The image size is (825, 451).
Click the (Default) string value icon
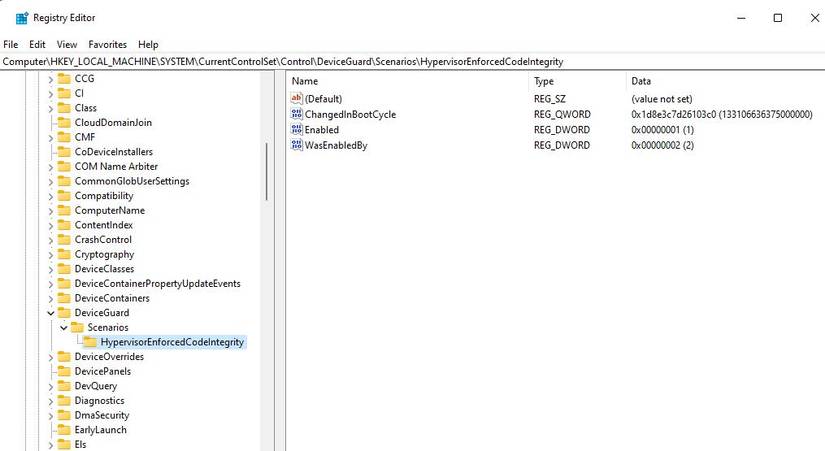(x=297, y=98)
